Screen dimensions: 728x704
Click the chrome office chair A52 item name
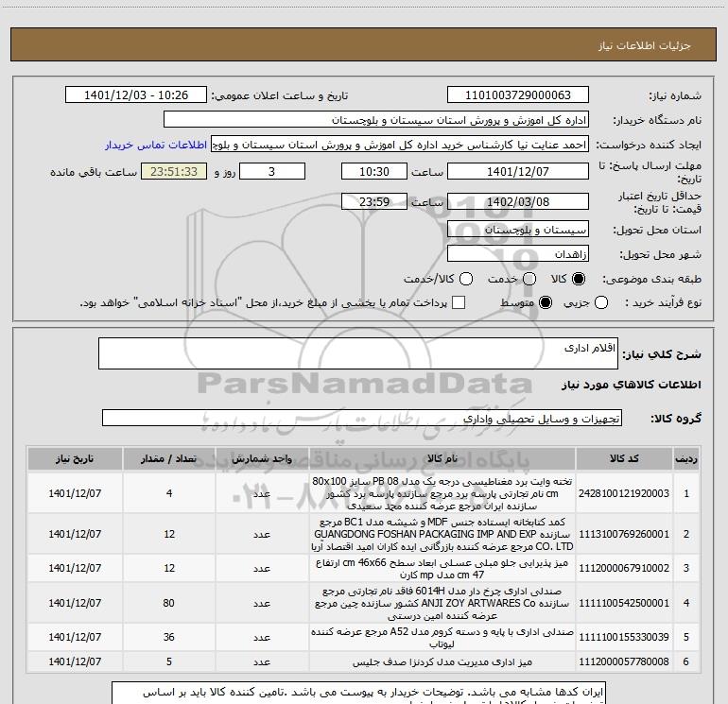tap(442, 638)
